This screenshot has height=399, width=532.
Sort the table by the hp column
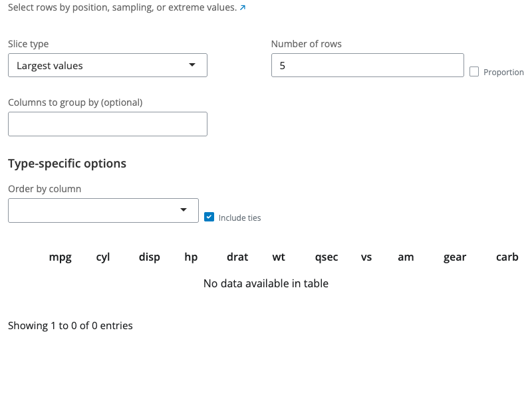coord(191,257)
